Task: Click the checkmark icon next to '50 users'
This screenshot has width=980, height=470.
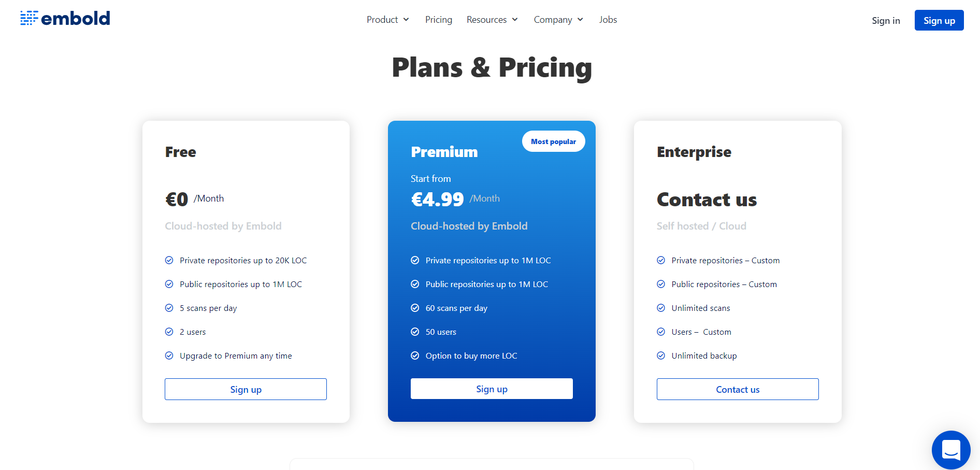Action: [415, 332]
